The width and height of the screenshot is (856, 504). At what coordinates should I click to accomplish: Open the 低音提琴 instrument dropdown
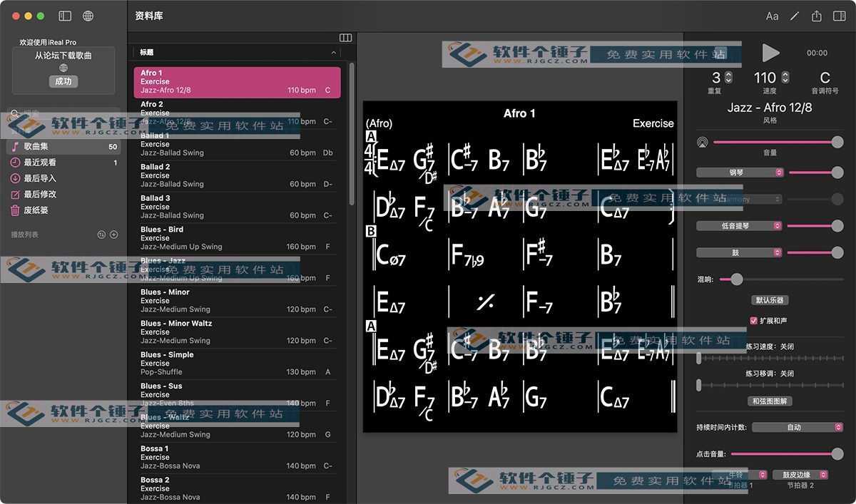[x=740, y=226]
